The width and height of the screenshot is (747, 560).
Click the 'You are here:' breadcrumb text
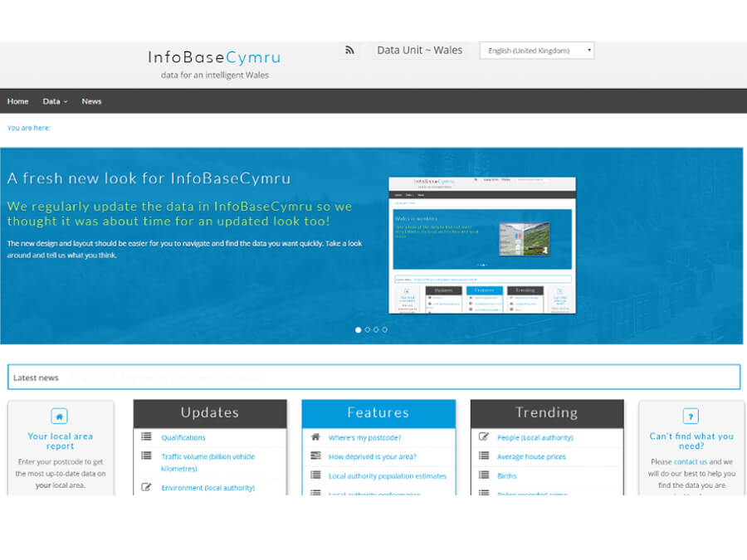pyautogui.click(x=28, y=128)
